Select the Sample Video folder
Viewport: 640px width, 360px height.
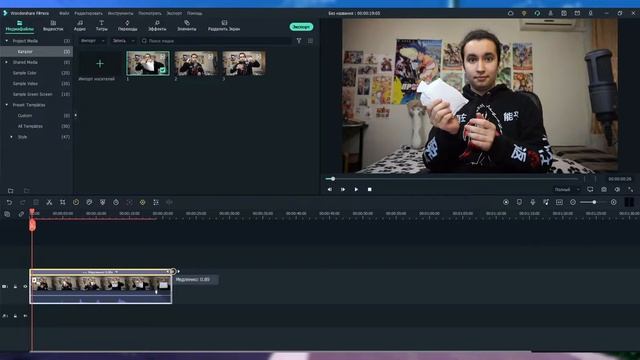[x=25, y=83]
